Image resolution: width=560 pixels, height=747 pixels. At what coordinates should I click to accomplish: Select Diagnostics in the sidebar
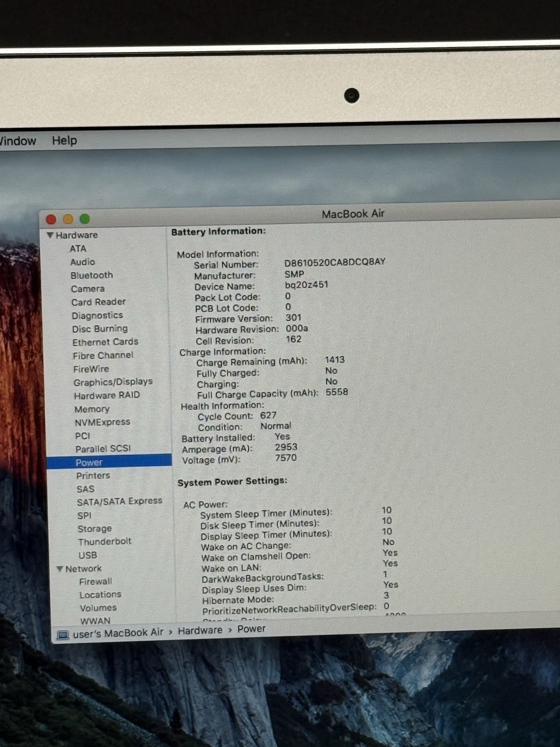pos(97,316)
